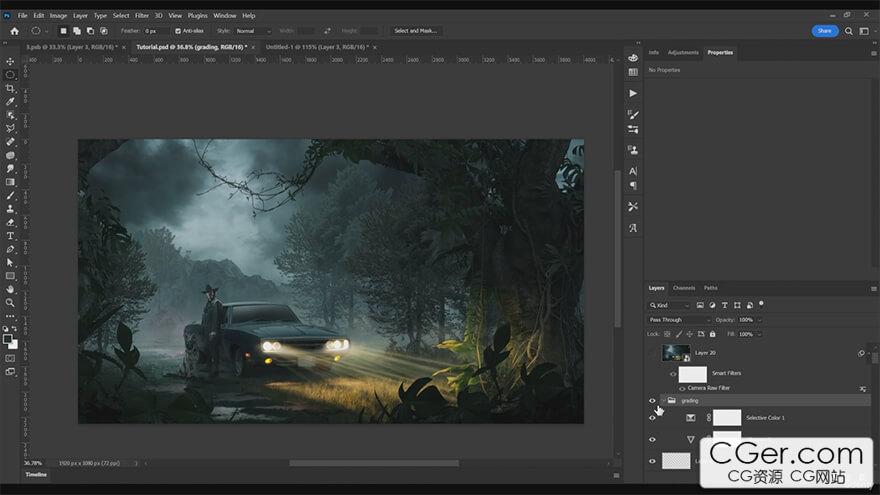The image size is (880, 495).
Task: Open the Opacity 100% dropdown arrow
Action: point(759,320)
